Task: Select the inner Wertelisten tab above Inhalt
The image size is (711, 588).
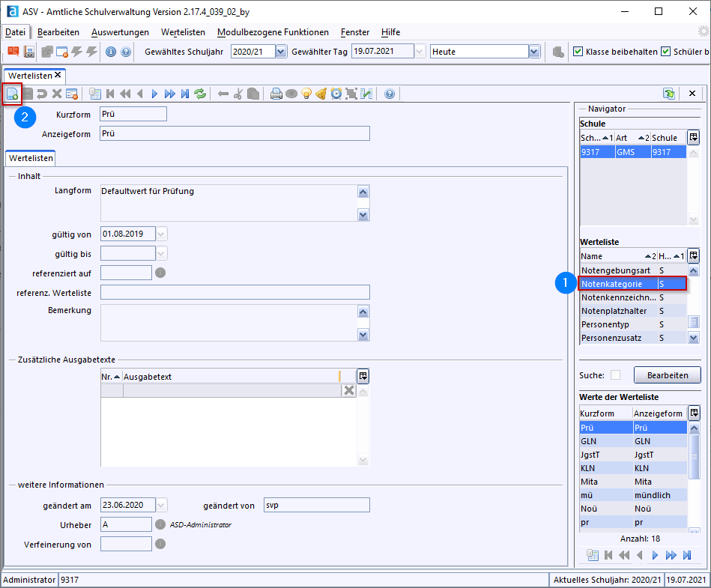Action: tap(31, 158)
